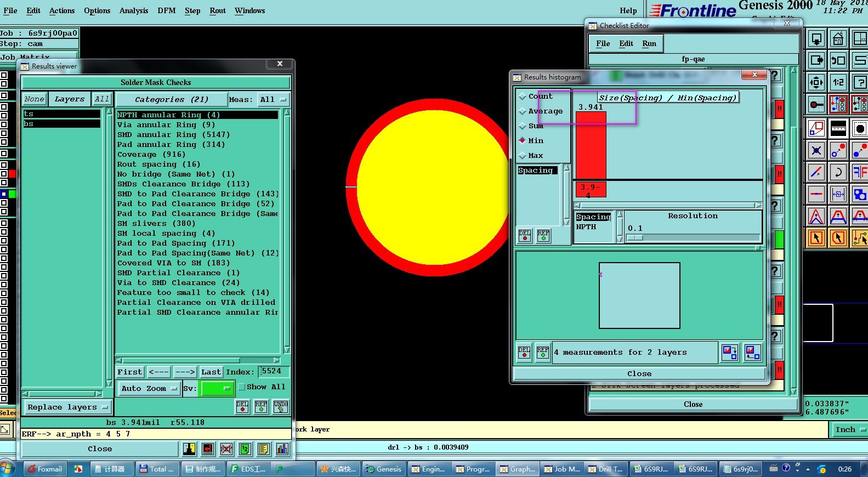Click the second red-blue zoom icon in Results histogram

[752, 352]
